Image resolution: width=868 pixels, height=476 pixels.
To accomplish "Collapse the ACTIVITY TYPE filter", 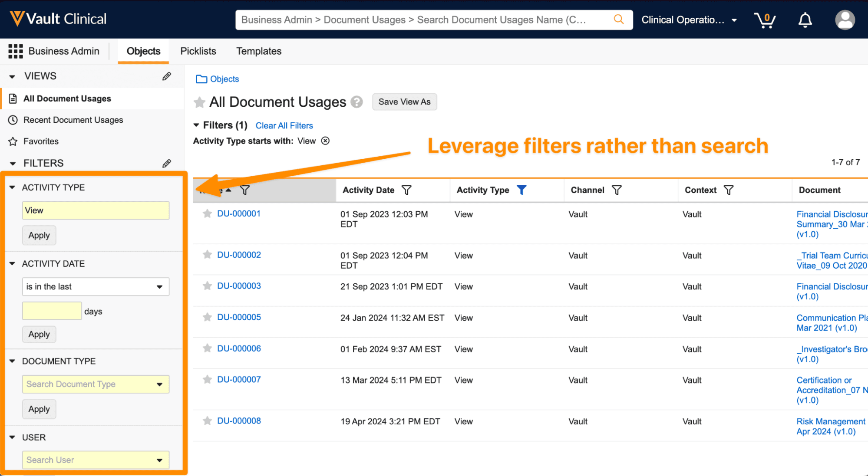I will click(12, 187).
